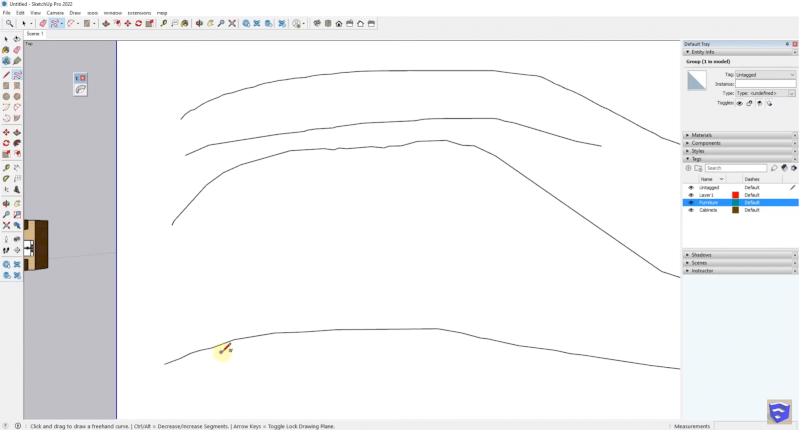Expand the Components panel
Screen dimensions: 800x430
coord(740,143)
